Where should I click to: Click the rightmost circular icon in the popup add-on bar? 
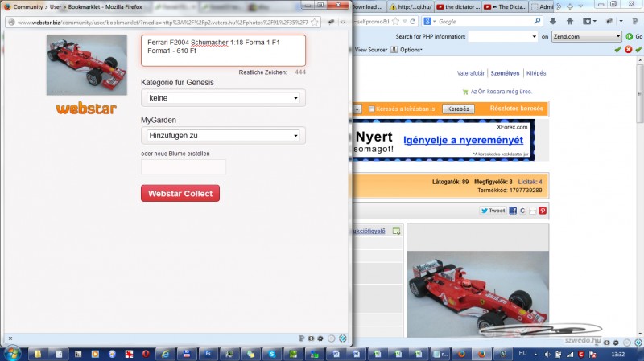pyautogui.click(x=343, y=338)
